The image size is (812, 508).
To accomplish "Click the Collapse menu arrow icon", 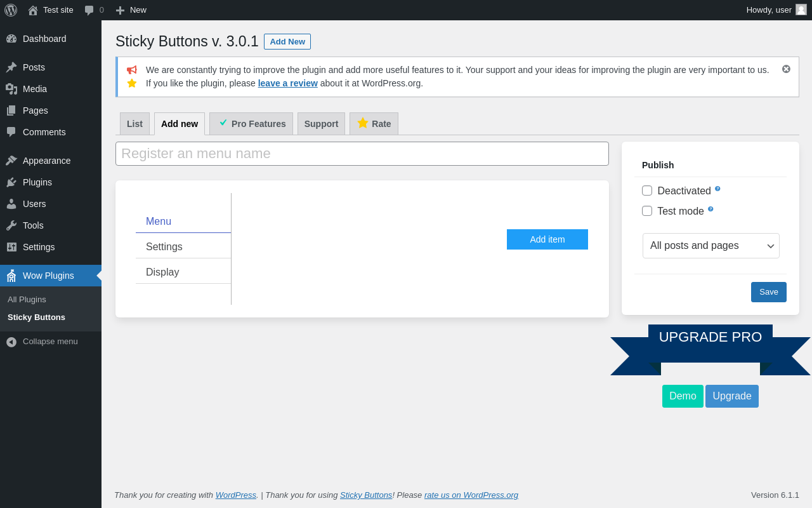I will click(x=11, y=342).
